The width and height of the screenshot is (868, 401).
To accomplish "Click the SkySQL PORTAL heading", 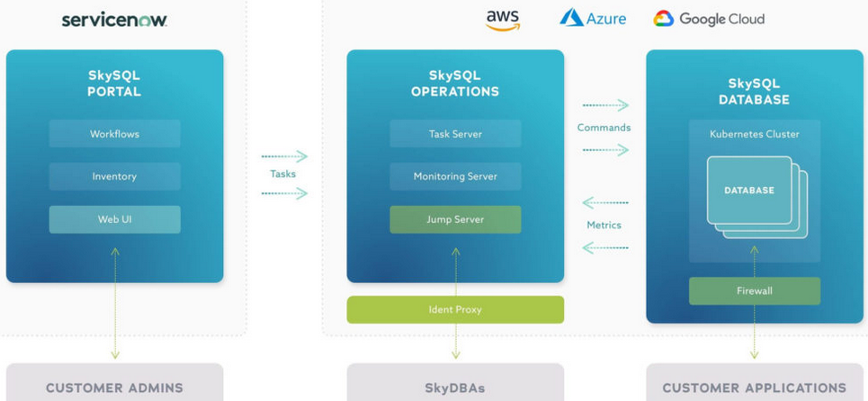I will point(114,84).
